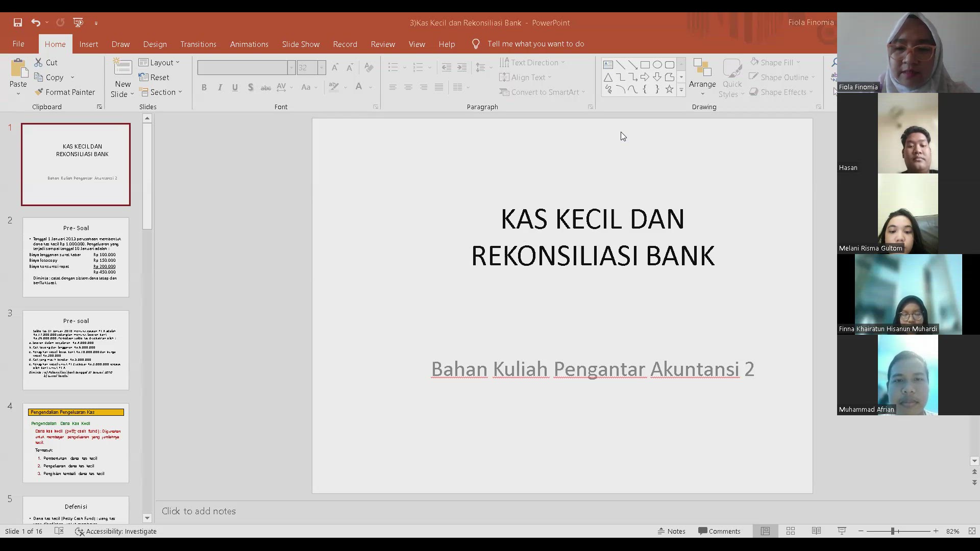Click Accessibility: Investigate in status bar
Viewport: 980px width, 551px height.
point(116,531)
